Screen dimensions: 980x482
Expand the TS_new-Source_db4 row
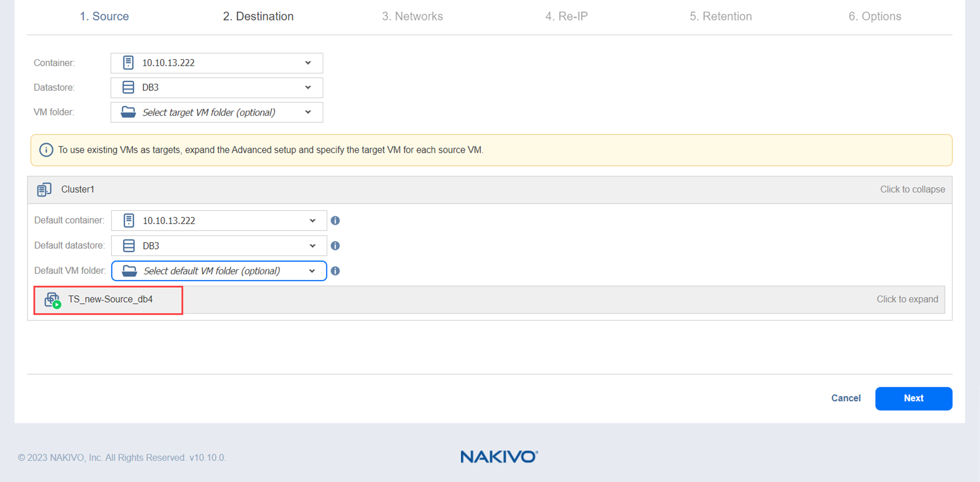click(907, 299)
